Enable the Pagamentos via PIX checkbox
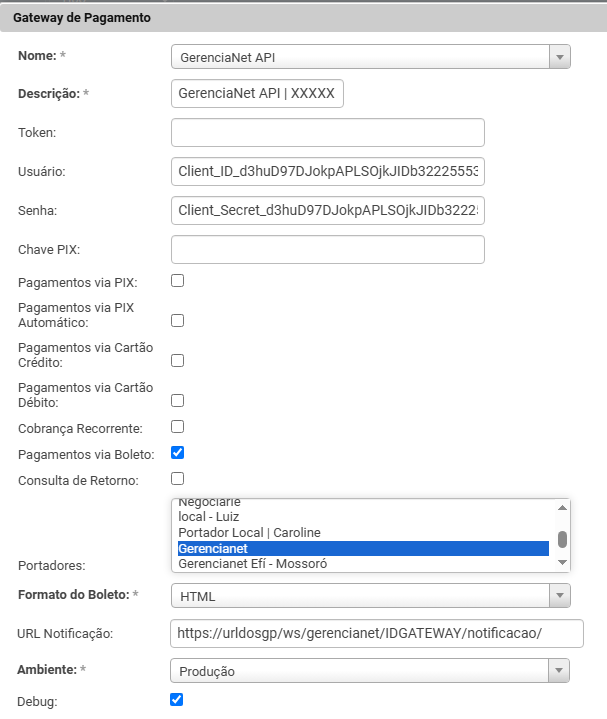 click(x=177, y=281)
